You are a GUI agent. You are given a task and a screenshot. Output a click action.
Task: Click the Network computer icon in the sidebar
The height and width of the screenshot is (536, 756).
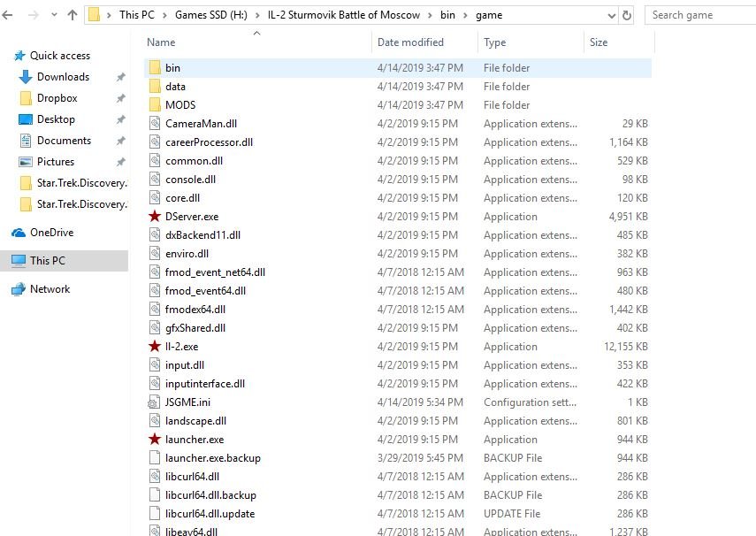pyautogui.click(x=19, y=289)
